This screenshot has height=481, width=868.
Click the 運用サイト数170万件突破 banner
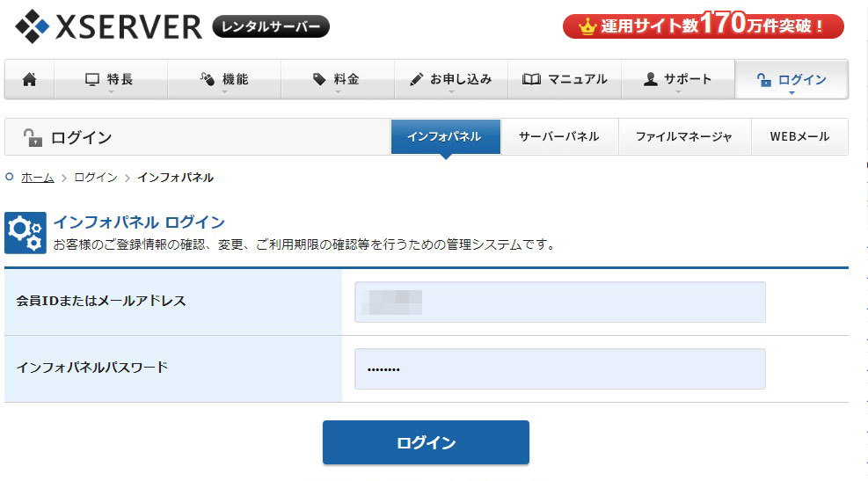point(703,26)
